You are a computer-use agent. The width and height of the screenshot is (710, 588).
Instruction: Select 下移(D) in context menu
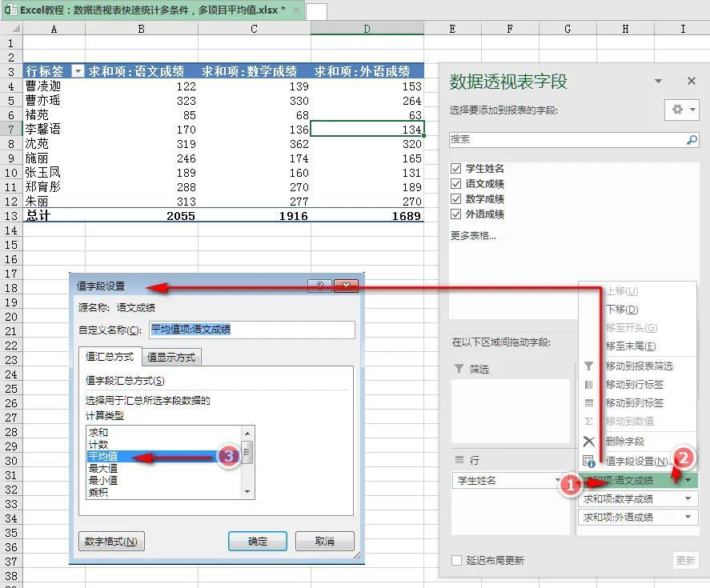(622, 310)
